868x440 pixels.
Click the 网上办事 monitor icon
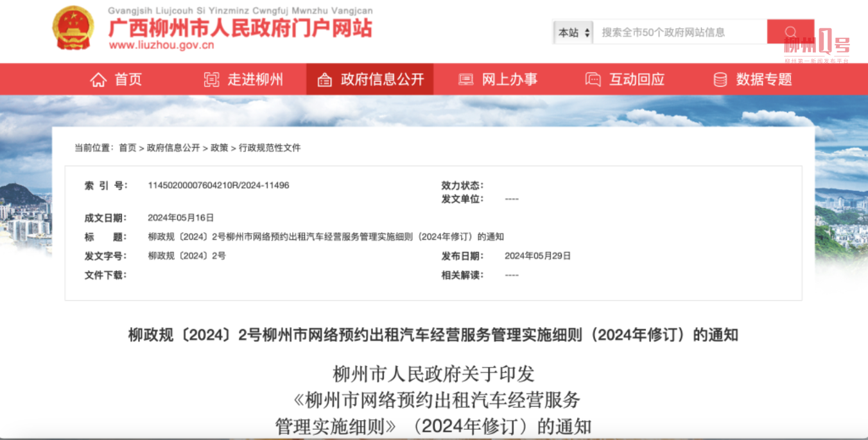coord(465,80)
